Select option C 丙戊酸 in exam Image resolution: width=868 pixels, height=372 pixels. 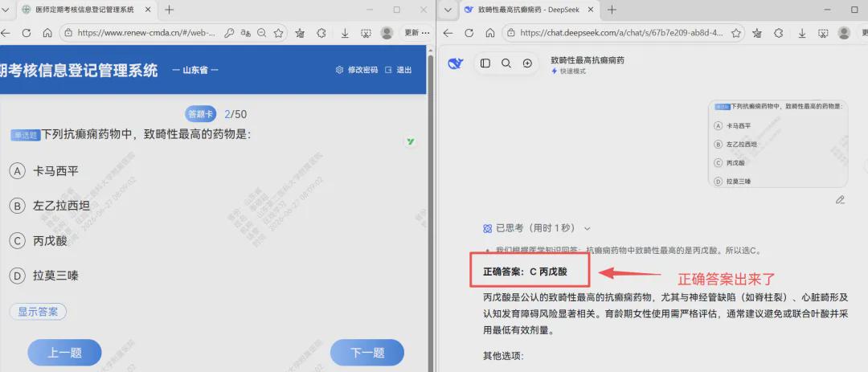pos(39,241)
